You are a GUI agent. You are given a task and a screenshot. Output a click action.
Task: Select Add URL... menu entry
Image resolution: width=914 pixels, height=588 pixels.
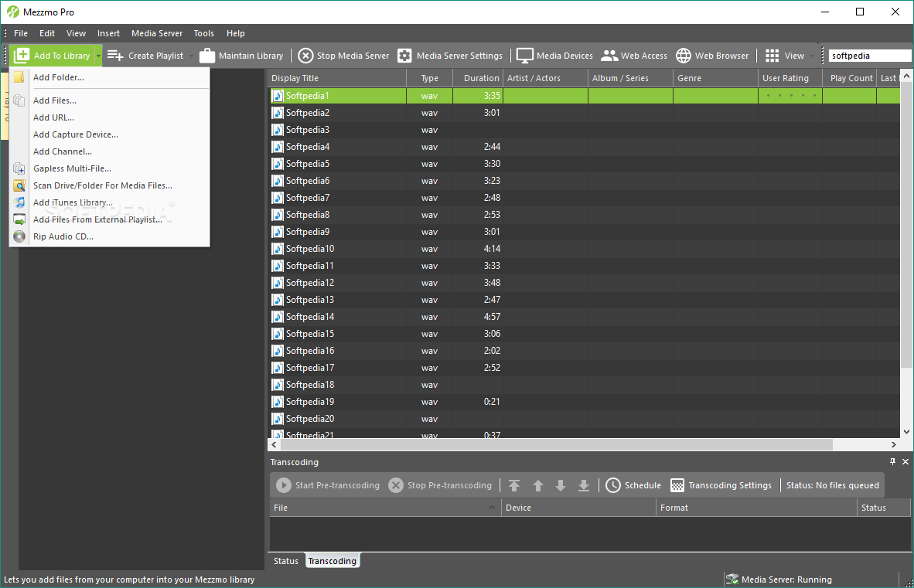(x=110, y=117)
